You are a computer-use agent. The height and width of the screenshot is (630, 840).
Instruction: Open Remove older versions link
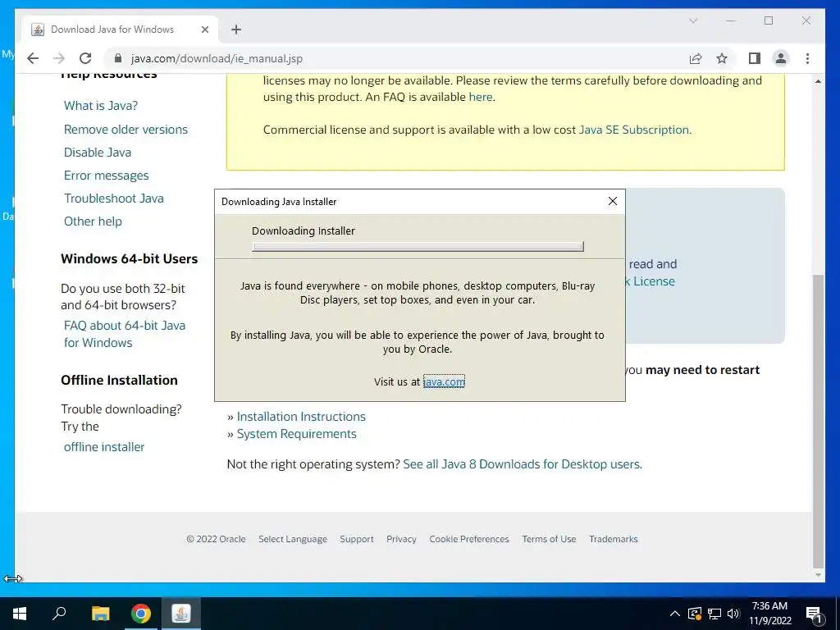(126, 129)
